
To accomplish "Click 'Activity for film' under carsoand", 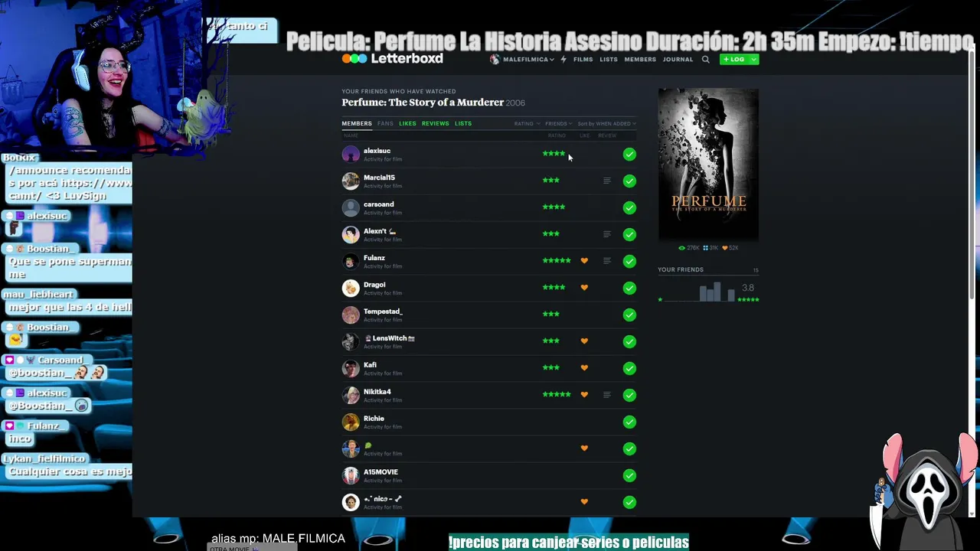I will pyautogui.click(x=383, y=213).
